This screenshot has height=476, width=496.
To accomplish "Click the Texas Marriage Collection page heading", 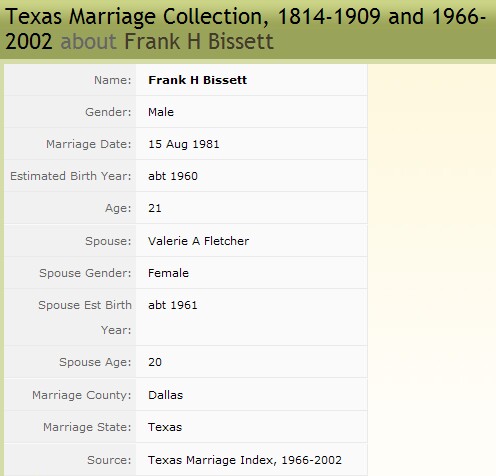I will (x=245, y=29).
